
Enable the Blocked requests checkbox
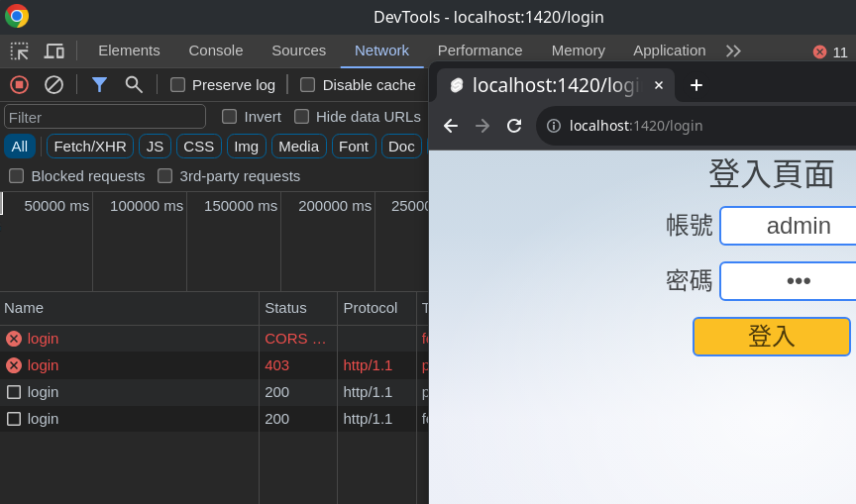tap(17, 175)
